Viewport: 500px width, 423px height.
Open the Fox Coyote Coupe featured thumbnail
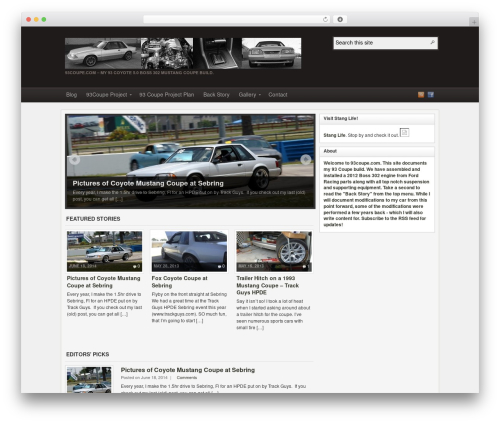(189, 251)
